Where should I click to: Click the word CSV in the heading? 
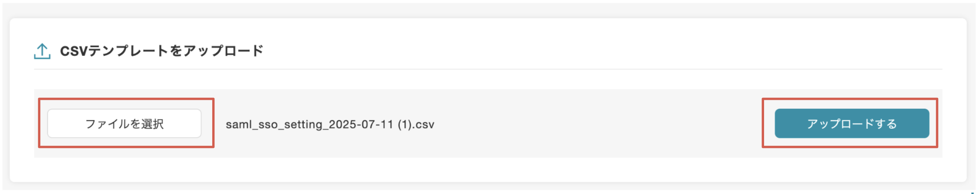tap(74, 51)
